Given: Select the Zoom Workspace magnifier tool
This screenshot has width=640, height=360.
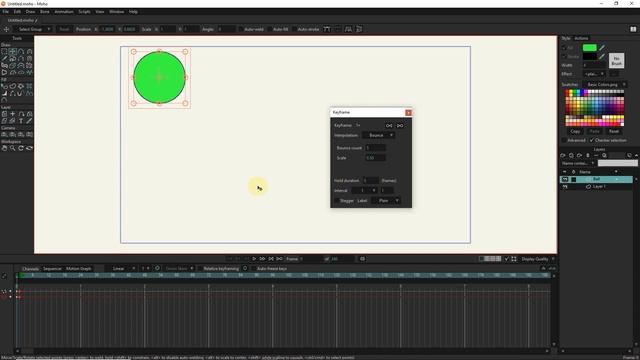Looking at the screenshot, I should pyautogui.click(x=13, y=148).
